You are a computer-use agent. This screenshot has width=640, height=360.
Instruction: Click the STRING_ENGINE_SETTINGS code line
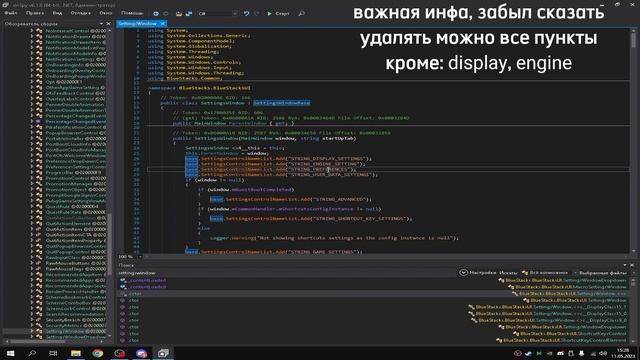[275, 164]
